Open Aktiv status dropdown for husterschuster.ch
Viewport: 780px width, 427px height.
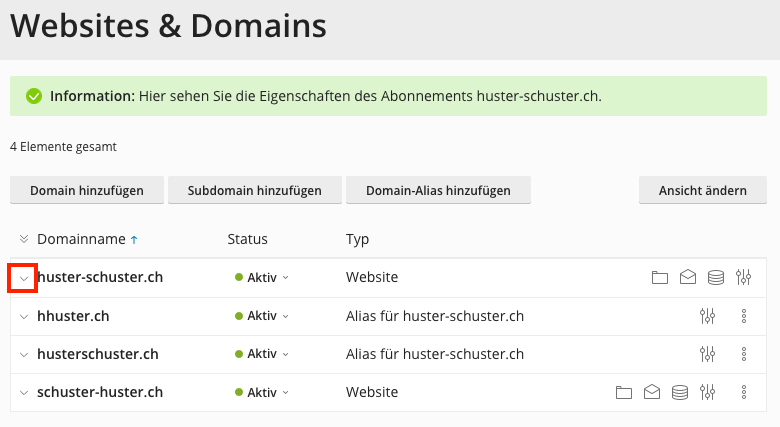261,354
